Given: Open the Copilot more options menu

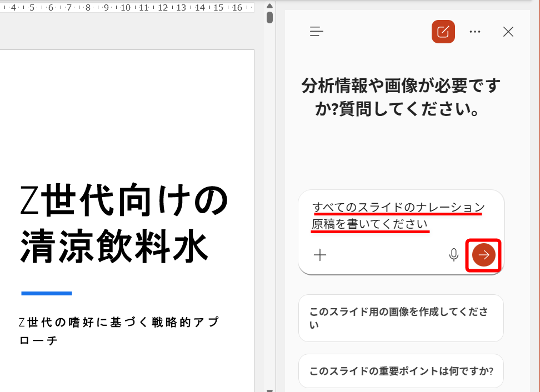Looking at the screenshot, I should (475, 32).
